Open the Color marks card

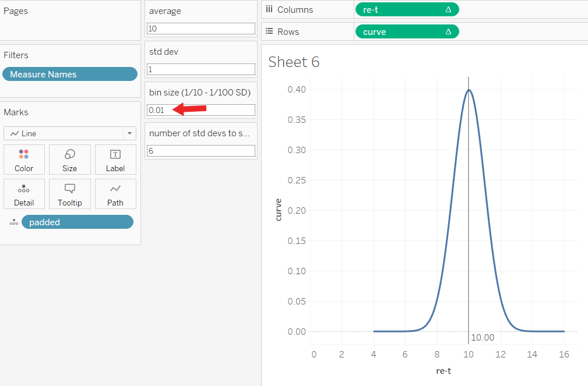24,160
